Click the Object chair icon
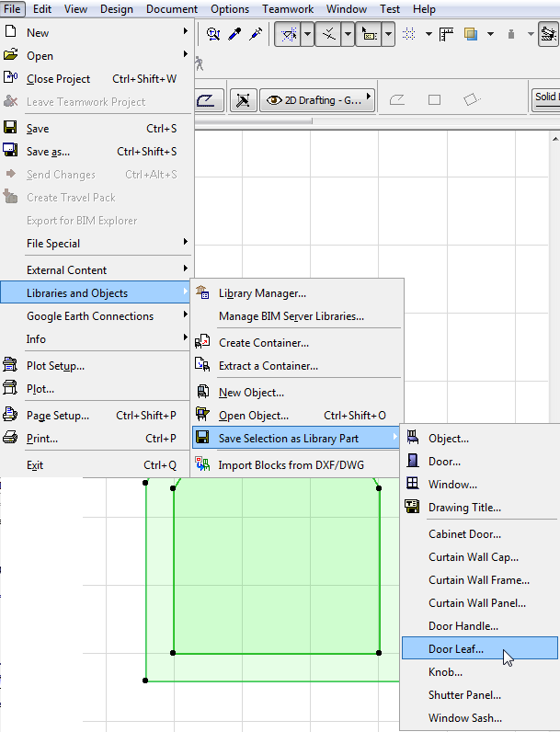The image size is (560, 732). tap(413, 437)
